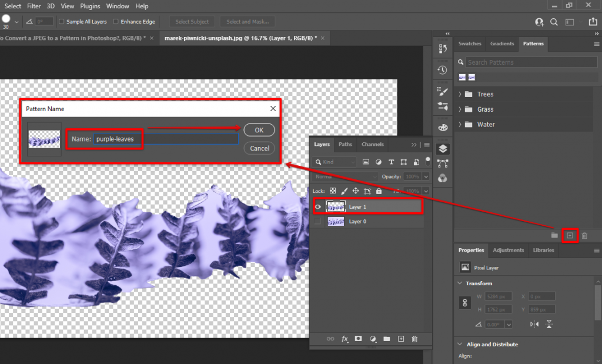This screenshot has height=364, width=602.
Task: Enable the Enhance Edge checkbox
Action: 115,21
